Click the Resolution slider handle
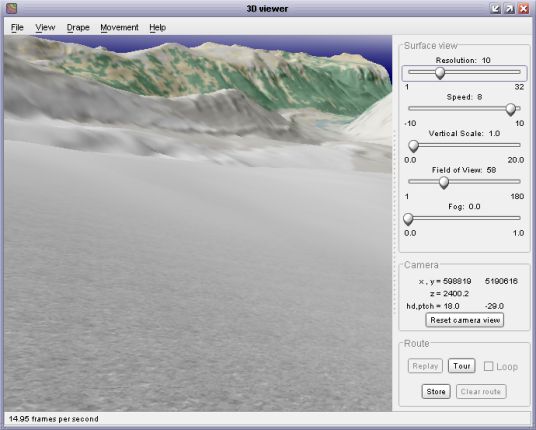Screen dimensions: 536x430 440,73
